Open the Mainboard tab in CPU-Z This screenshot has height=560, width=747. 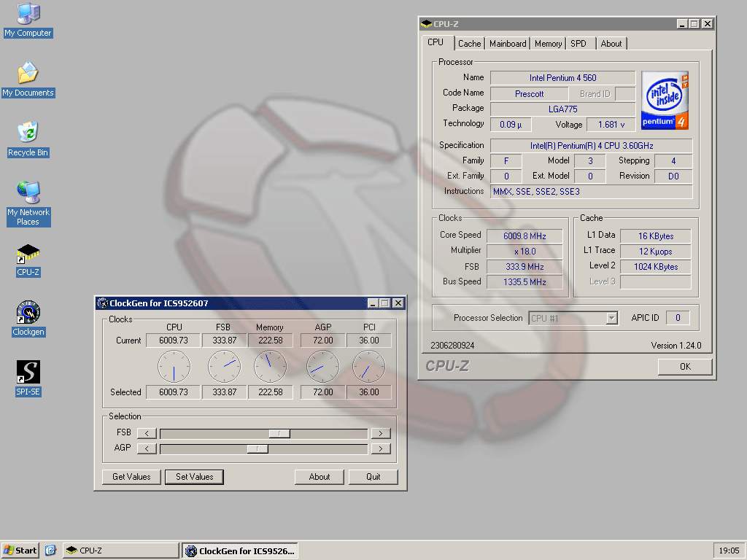click(x=508, y=44)
